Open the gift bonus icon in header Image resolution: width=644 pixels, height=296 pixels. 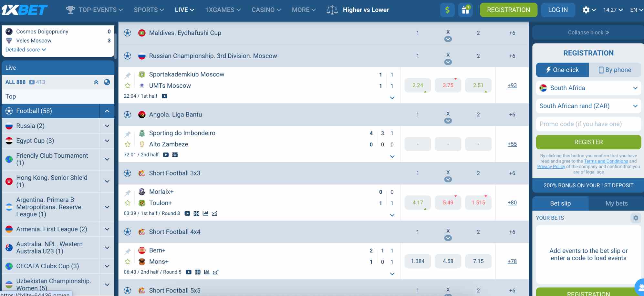point(465,10)
